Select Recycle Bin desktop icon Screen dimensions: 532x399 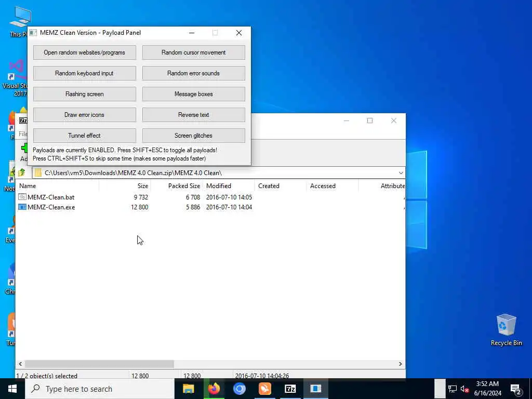click(506, 329)
